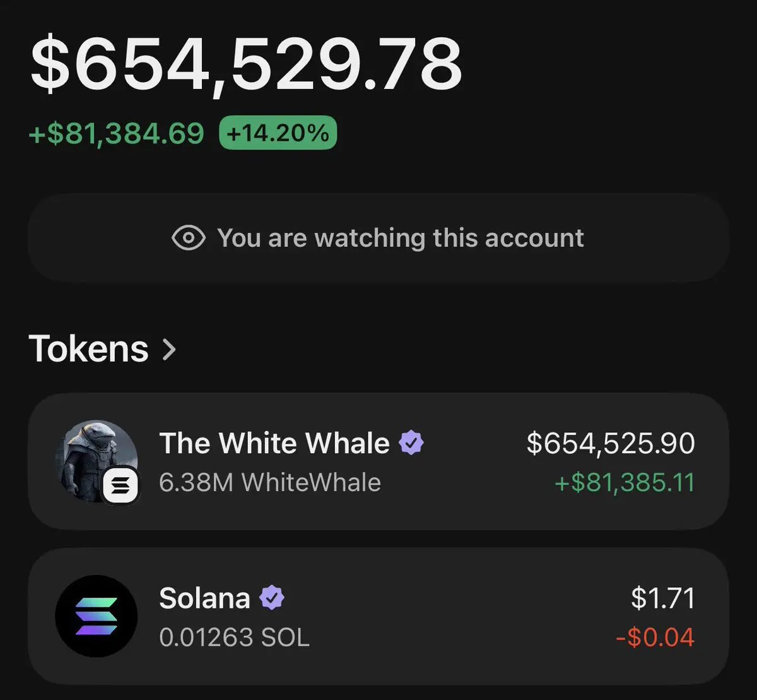Click The White Whale token avatar

coord(97,461)
